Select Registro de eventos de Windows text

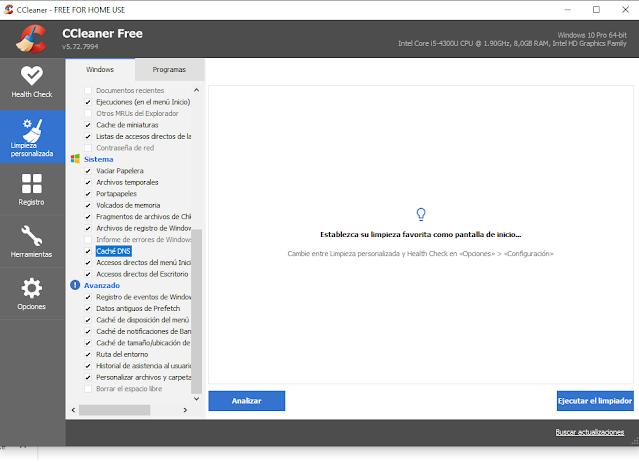pos(143,297)
